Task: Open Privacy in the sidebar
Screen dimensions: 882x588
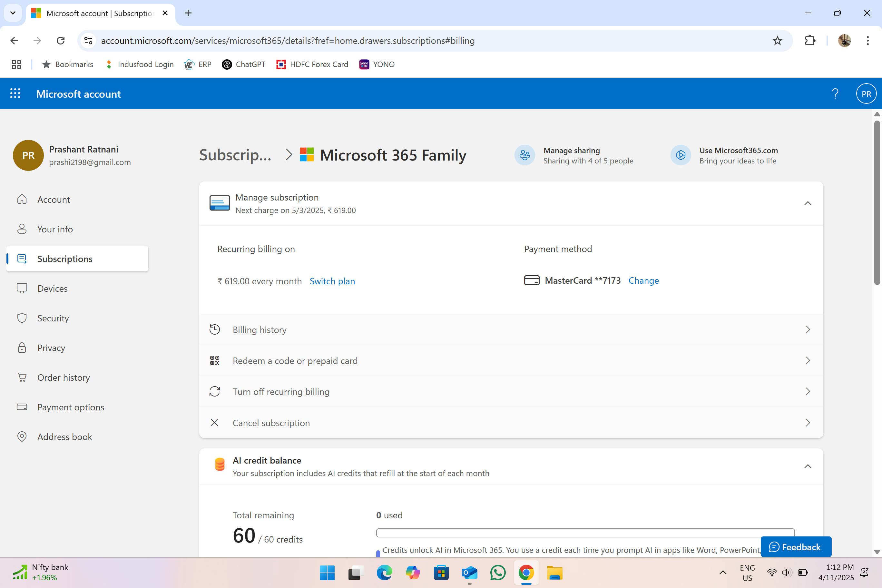Action: pyautogui.click(x=77, y=348)
